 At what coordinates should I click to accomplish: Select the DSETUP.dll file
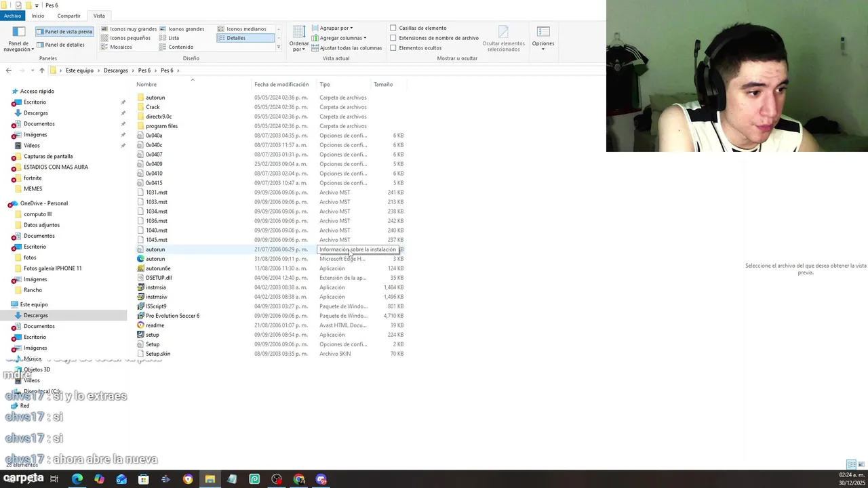159,278
